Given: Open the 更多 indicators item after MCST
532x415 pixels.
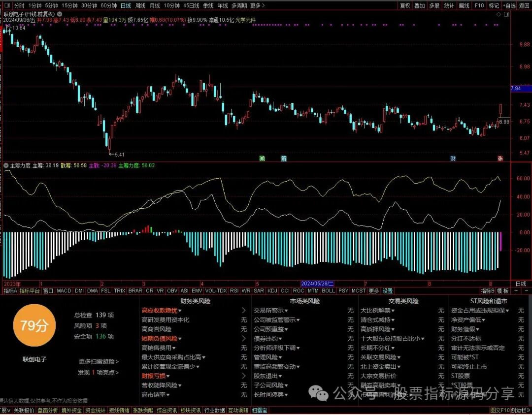Looking at the screenshot, I should coord(374,291).
